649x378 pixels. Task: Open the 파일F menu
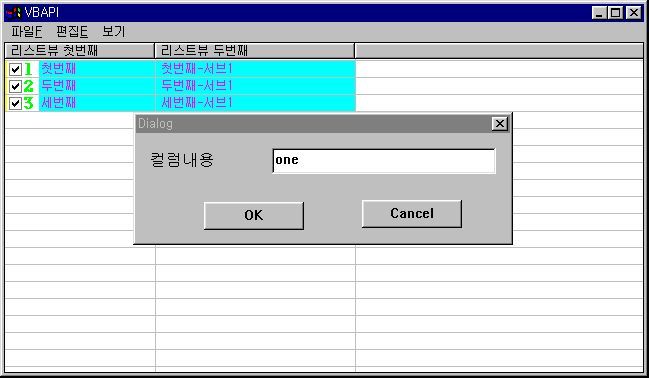tap(26, 31)
